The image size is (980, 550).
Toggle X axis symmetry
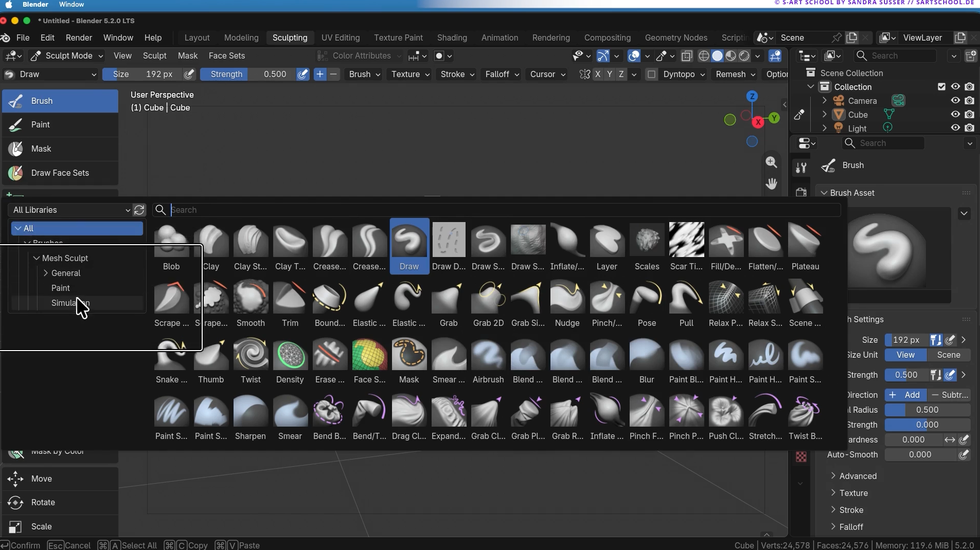pos(597,74)
